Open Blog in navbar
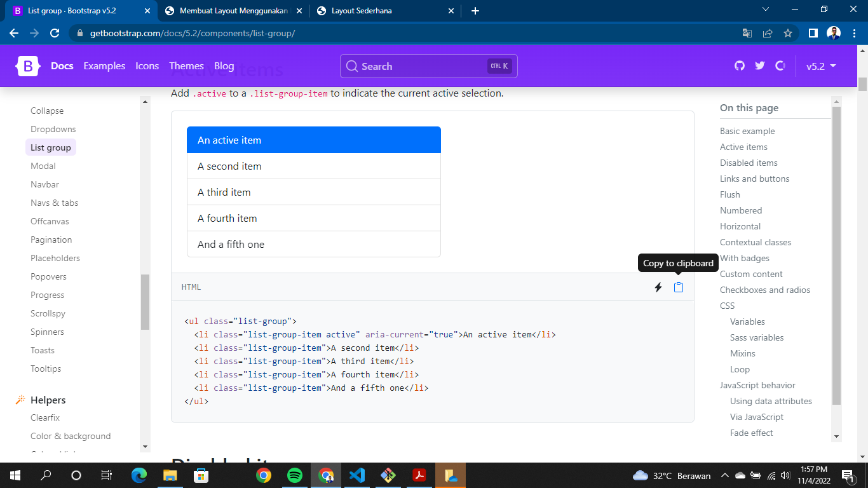 (224, 66)
